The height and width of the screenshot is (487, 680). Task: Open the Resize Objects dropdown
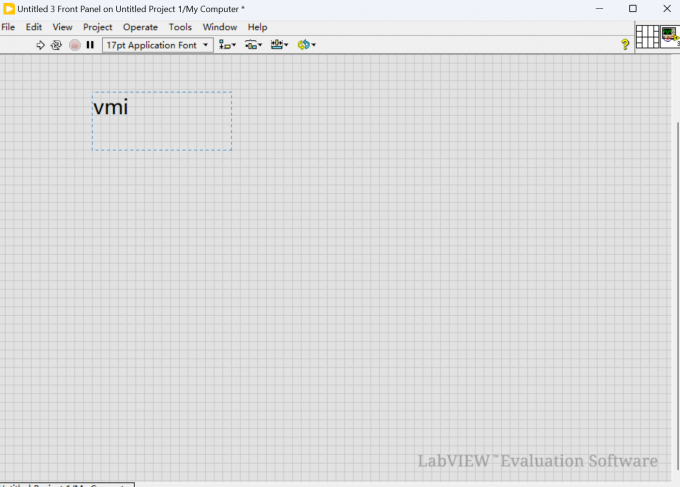[x=279, y=45]
